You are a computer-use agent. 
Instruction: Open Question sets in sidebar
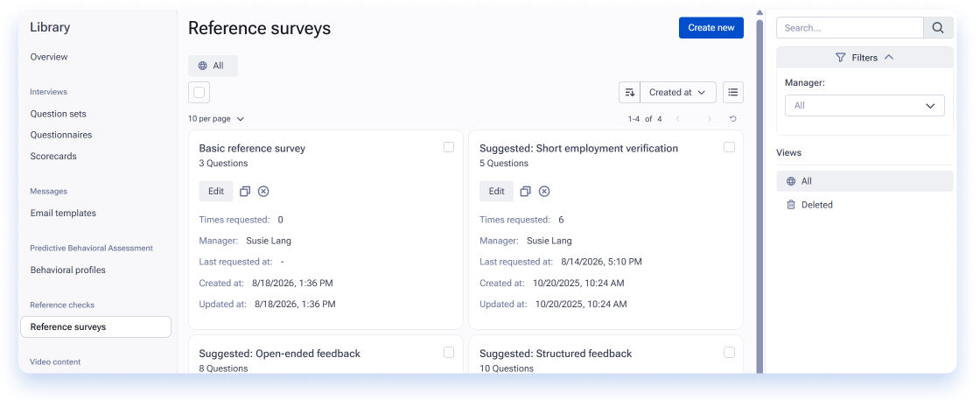pos(58,114)
